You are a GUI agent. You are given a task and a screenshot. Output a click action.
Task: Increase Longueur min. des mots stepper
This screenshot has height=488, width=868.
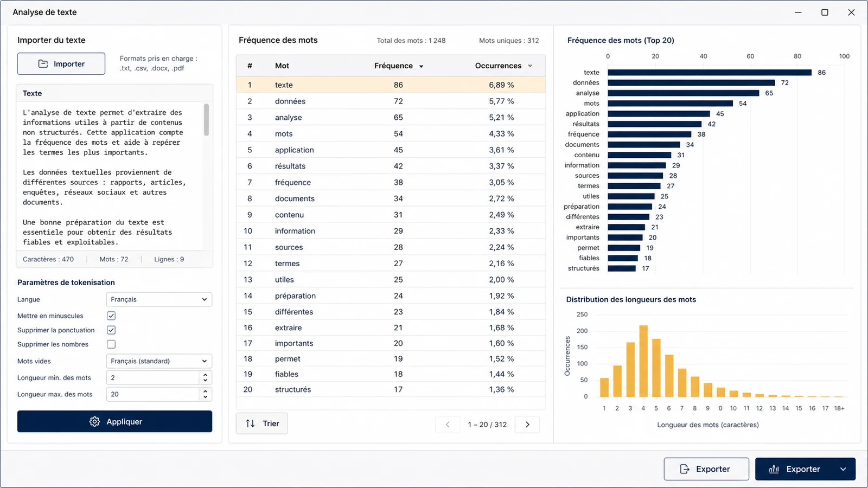(x=205, y=375)
